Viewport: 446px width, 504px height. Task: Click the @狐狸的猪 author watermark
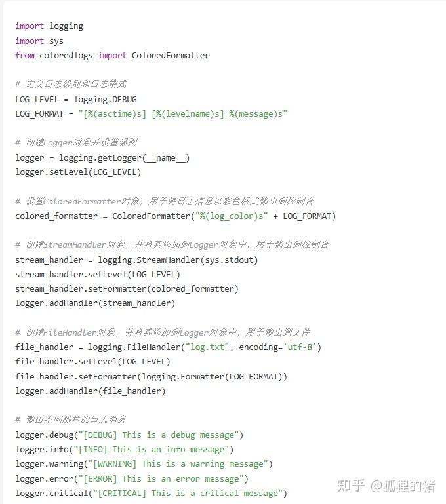click(403, 486)
